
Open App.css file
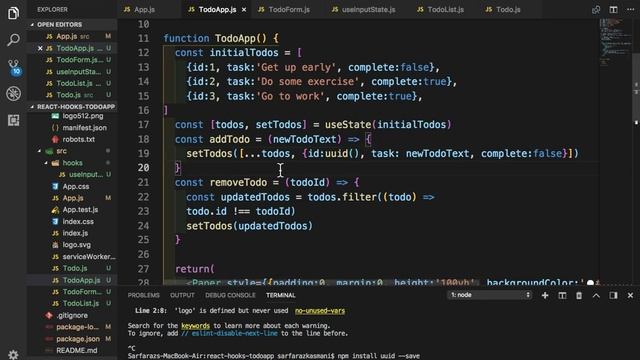[x=73, y=186]
